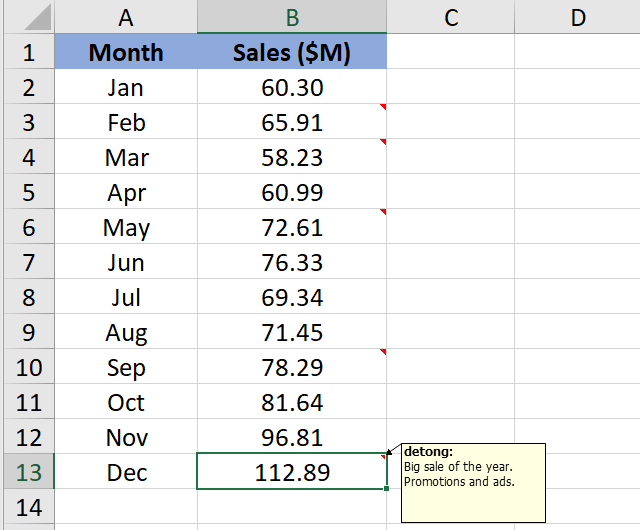Select the cell with value 96.81
640x530 pixels.
click(292, 437)
